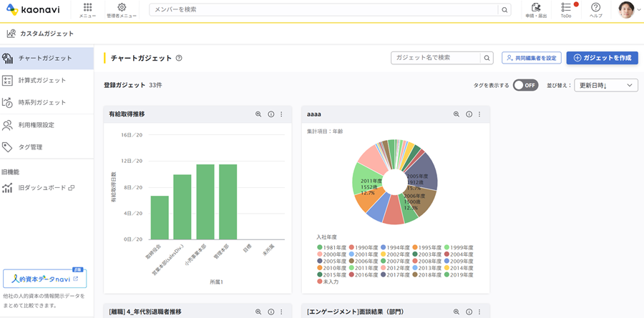Open the メニュー grid icon
Viewport: 644px width, 318px height.
point(87,9)
